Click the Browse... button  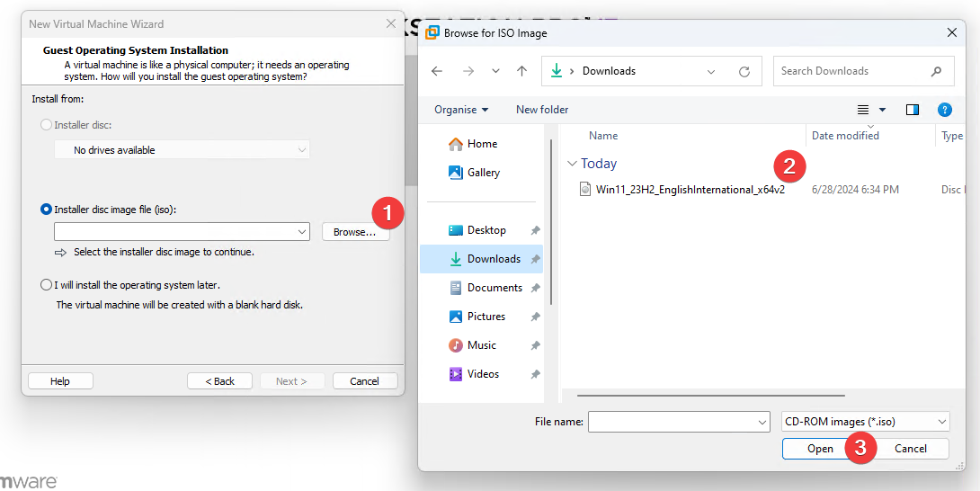355,232
